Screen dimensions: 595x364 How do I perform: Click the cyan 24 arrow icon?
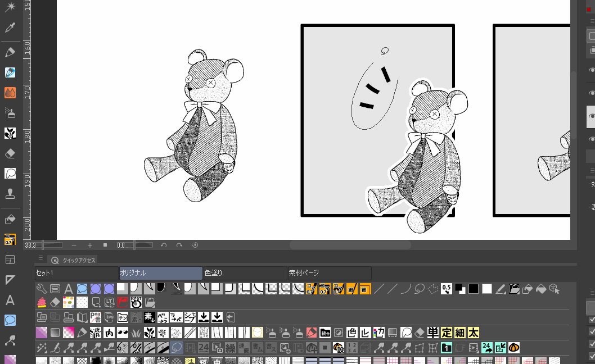pyautogui.click(x=487, y=348)
